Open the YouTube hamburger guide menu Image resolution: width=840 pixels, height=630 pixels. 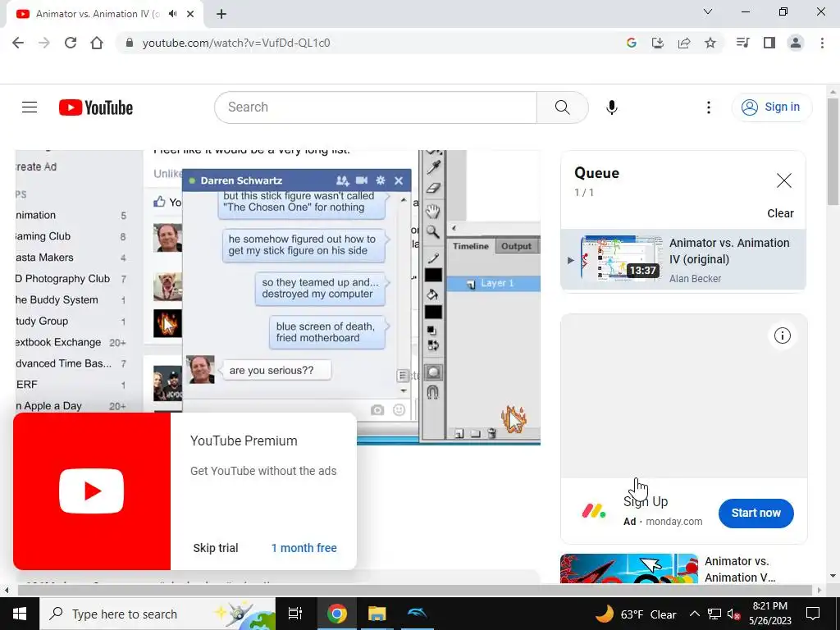click(x=30, y=107)
